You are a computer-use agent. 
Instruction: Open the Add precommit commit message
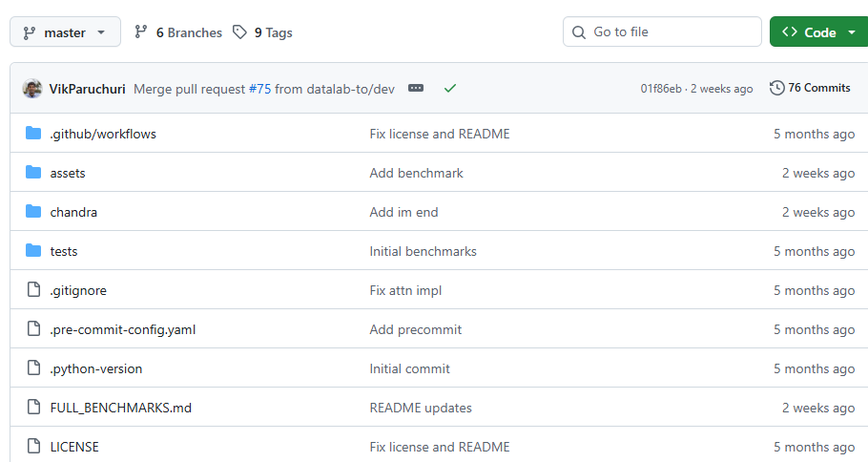coord(416,330)
